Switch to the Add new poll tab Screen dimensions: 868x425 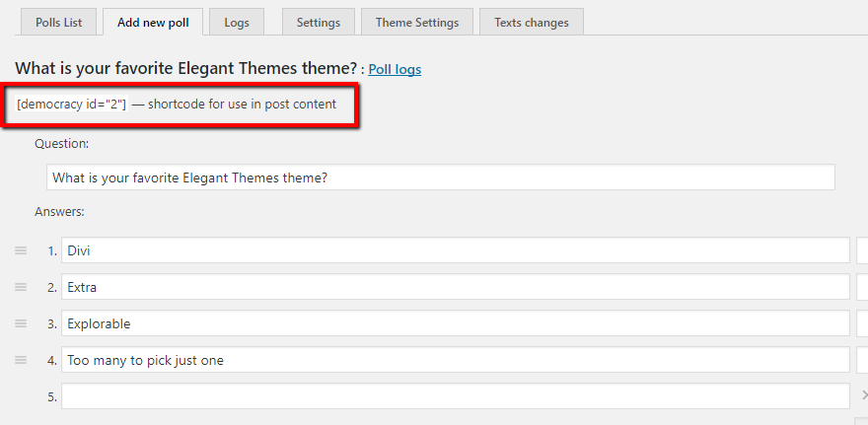pyautogui.click(x=153, y=22)
